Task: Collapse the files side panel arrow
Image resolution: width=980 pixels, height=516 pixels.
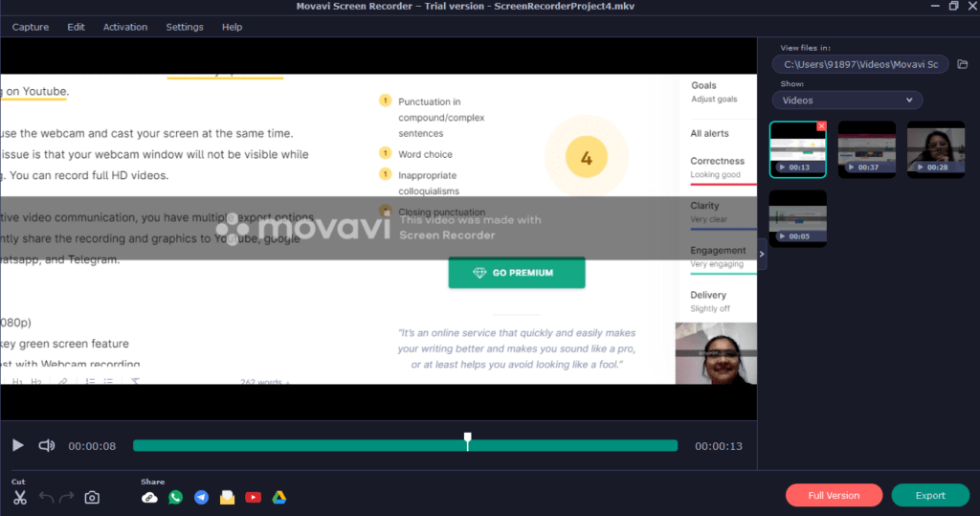Action: click(x=762, y=254)
